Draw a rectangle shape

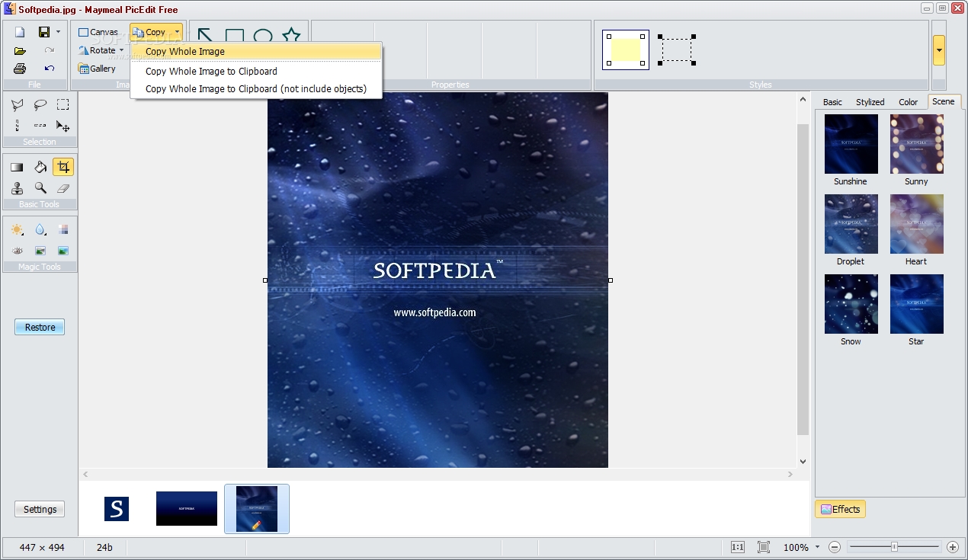tap(235, 35)
